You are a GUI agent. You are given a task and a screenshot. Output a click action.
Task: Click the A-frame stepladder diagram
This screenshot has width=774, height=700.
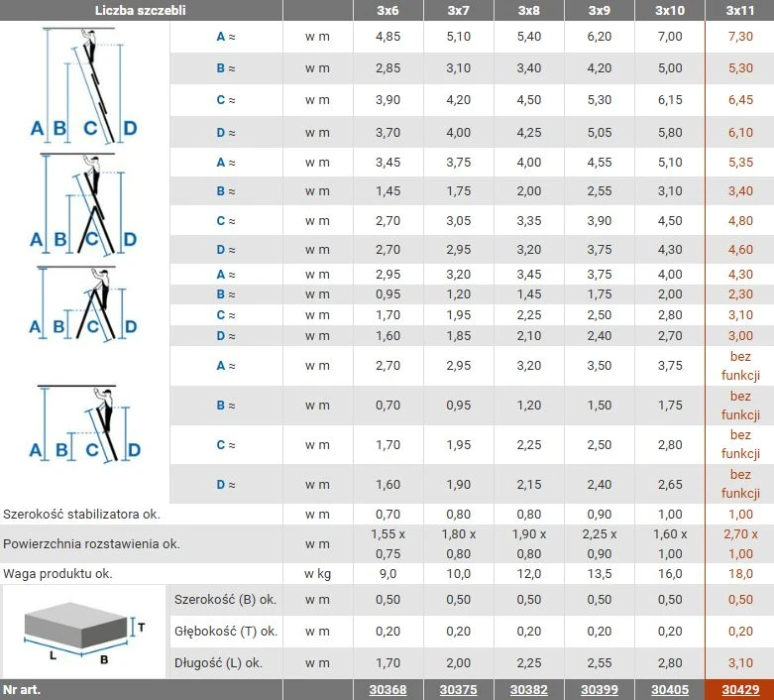(x=83, y=303)
